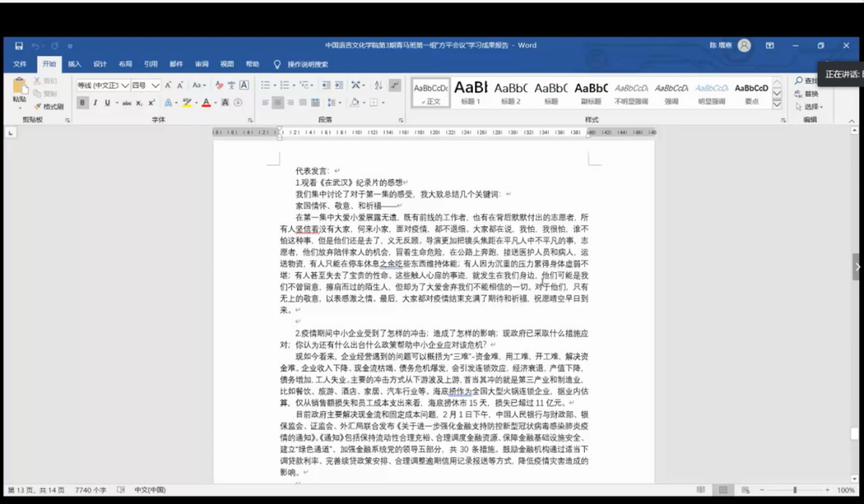The height and width of the screenshot is (504, 864).
Task: Click the clear formatting eraser icon
Action: [x=218, y=85]
